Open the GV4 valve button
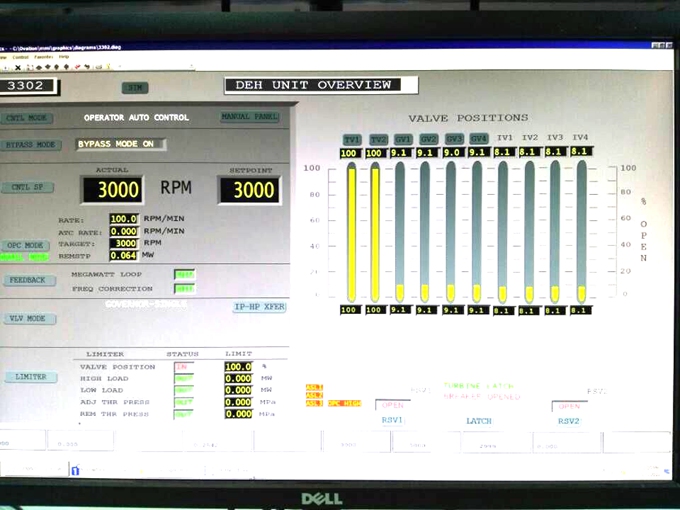 479,139
